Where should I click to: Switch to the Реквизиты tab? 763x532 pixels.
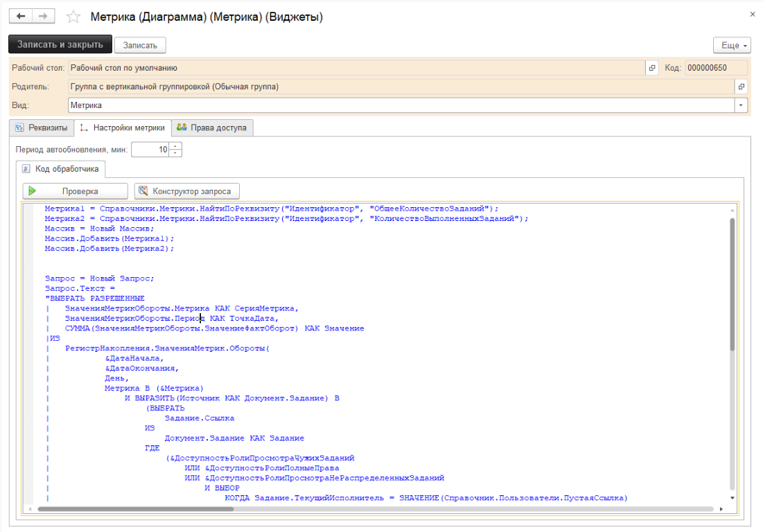coord(42,127)
